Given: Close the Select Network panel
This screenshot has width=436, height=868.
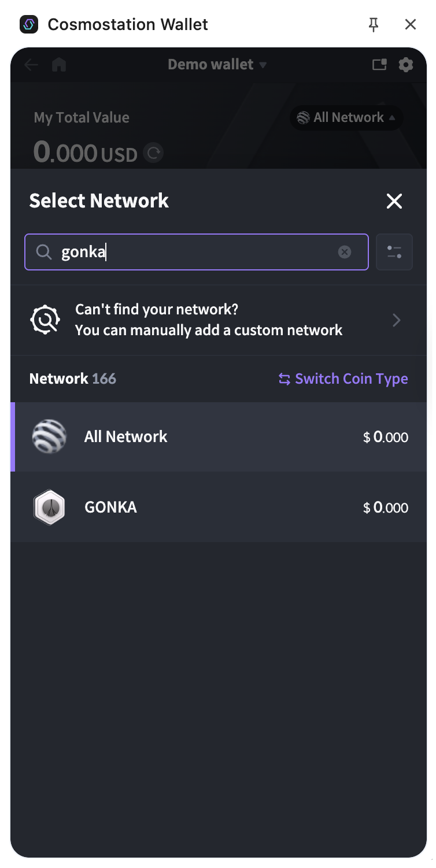Looking at the screenshot, I should pyautogui.click(x=394, y=201).
